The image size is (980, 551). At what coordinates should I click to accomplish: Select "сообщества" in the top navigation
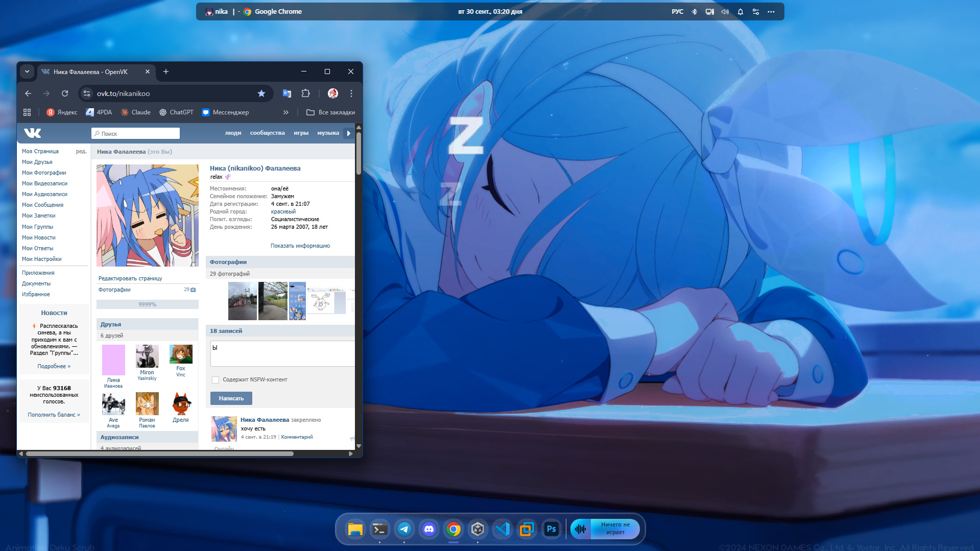[x=267, y=133]
